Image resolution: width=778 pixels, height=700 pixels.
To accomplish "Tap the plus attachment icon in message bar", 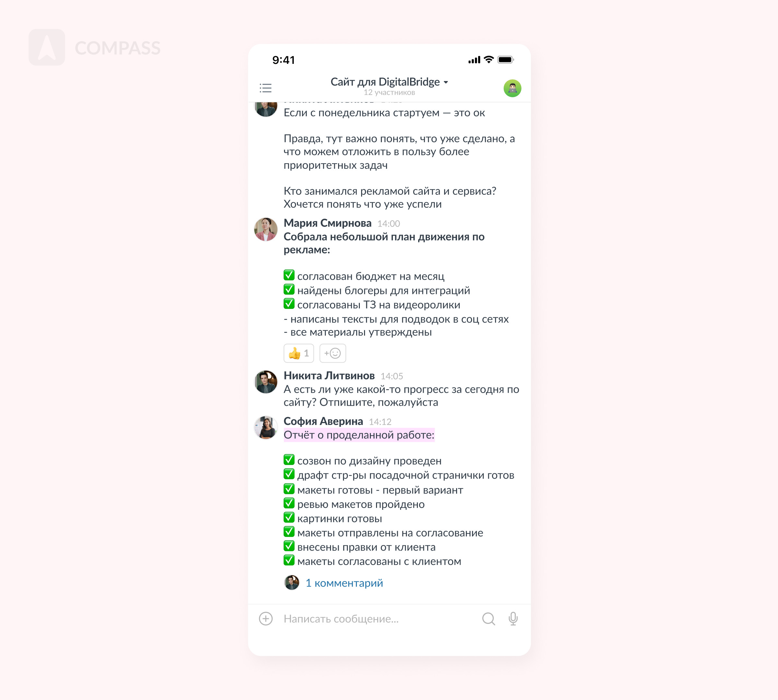I will coord(265,618).
